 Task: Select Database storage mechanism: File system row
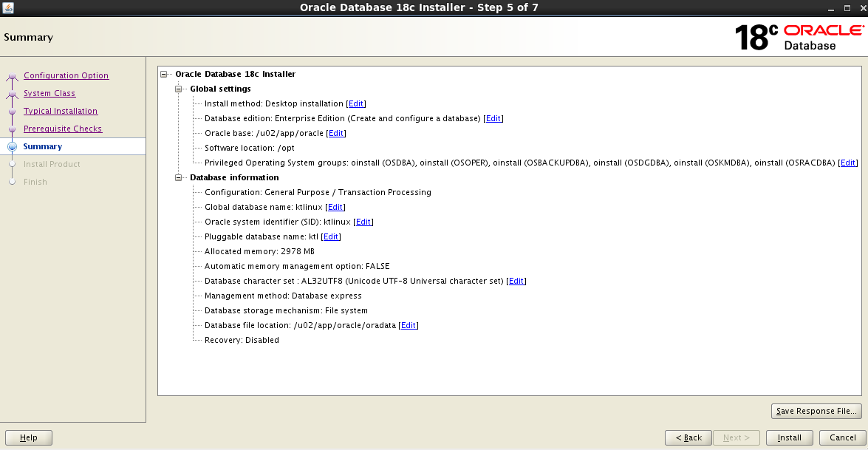[286, 310]
